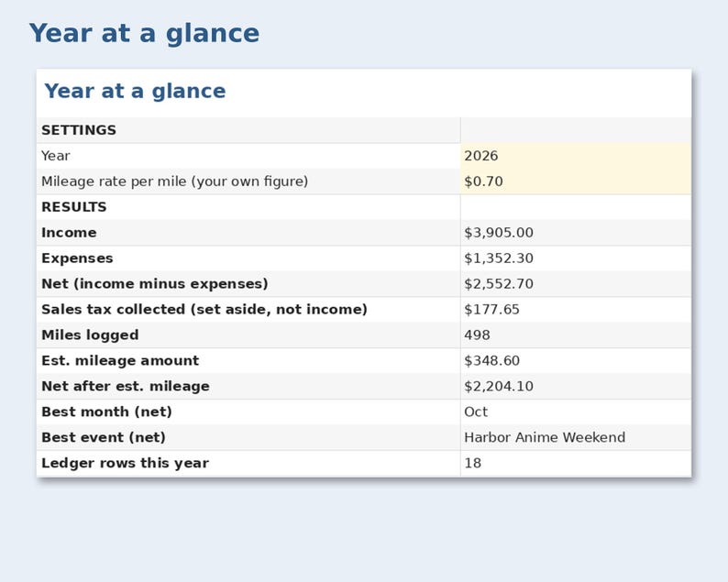
Task: Select the 'Net after est. mileage' label
Action: (126, 386)
